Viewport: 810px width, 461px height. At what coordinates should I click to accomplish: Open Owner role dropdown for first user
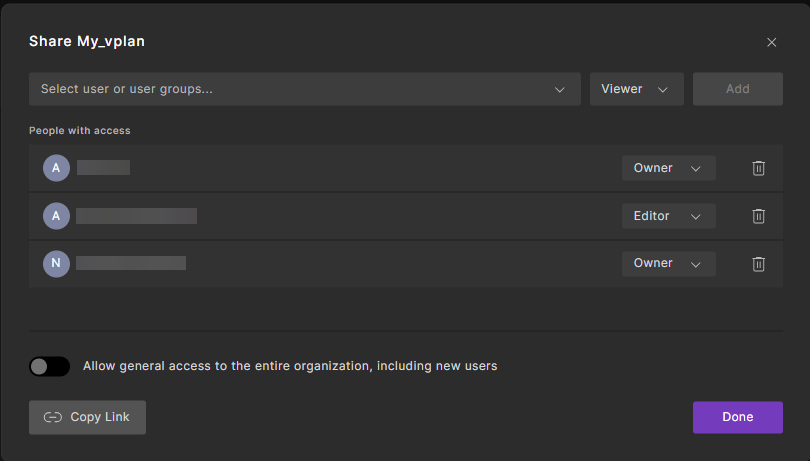click(x=668, y=168)
